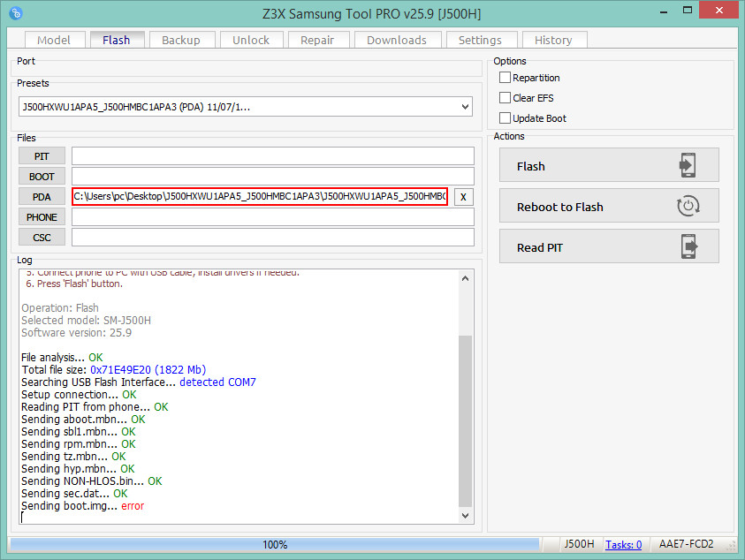Click the BOOT file path field
The width and height of the screenshot is (745, 560).
pyautogui.click(x=273, y=177)
